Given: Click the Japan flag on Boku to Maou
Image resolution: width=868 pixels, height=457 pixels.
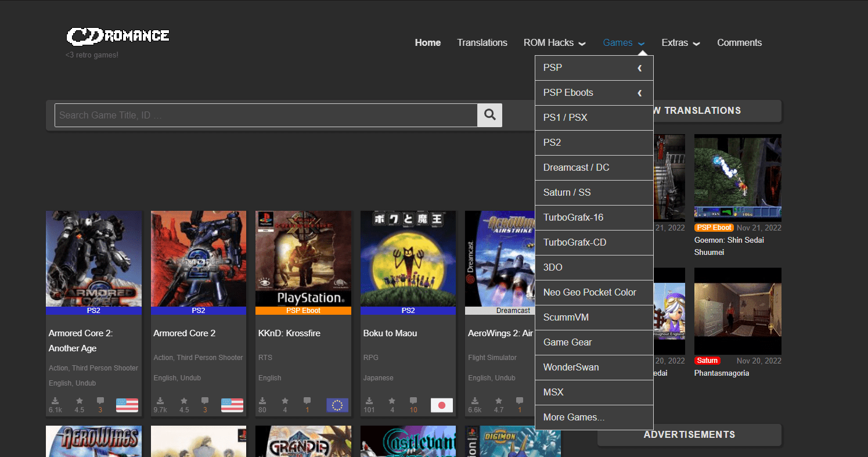Looking at the screenshot, I should 442,405.
